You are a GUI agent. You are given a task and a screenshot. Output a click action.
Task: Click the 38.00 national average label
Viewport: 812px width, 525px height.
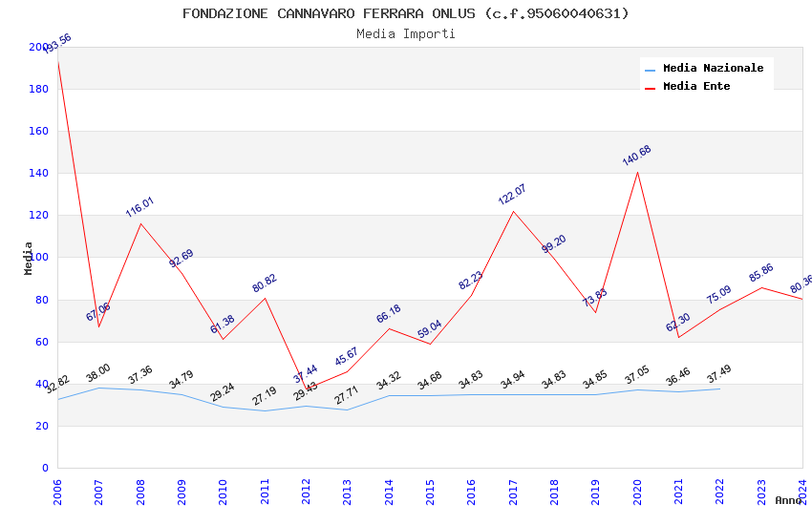98,373
